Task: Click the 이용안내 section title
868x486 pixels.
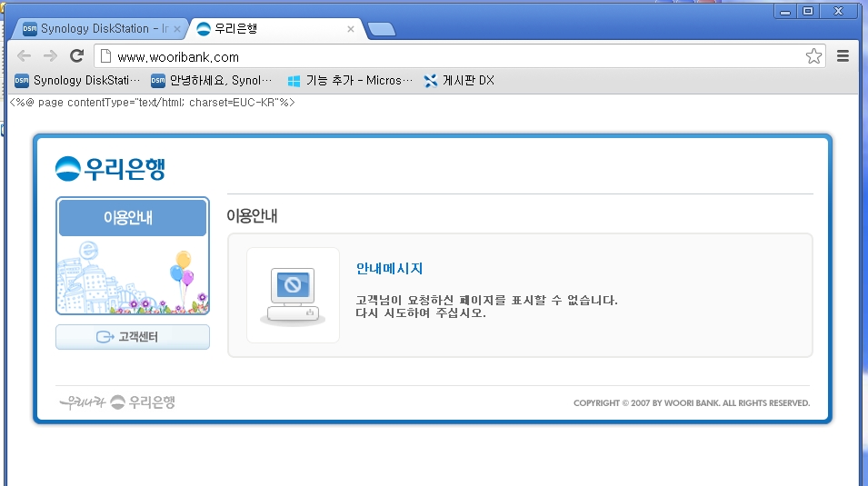Action: [252, 215]
